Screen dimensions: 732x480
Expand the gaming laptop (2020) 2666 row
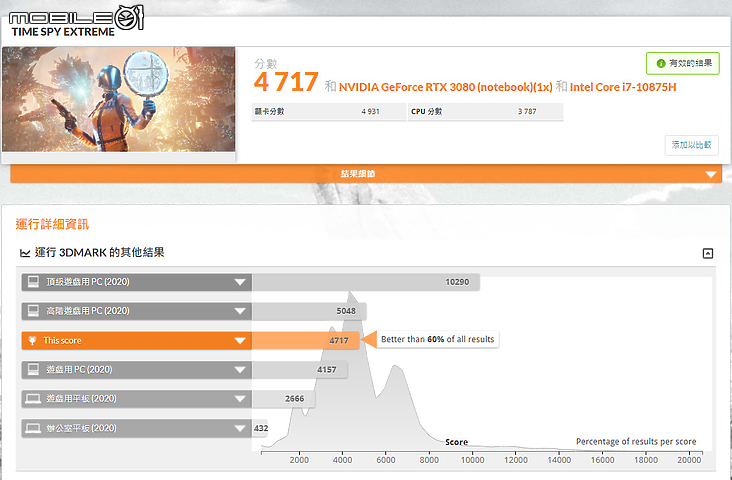[239, 399]
